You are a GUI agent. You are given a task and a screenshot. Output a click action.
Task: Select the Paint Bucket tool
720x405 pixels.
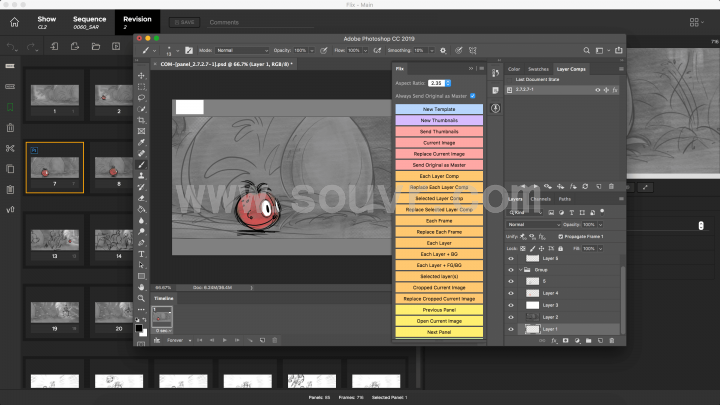141,209
